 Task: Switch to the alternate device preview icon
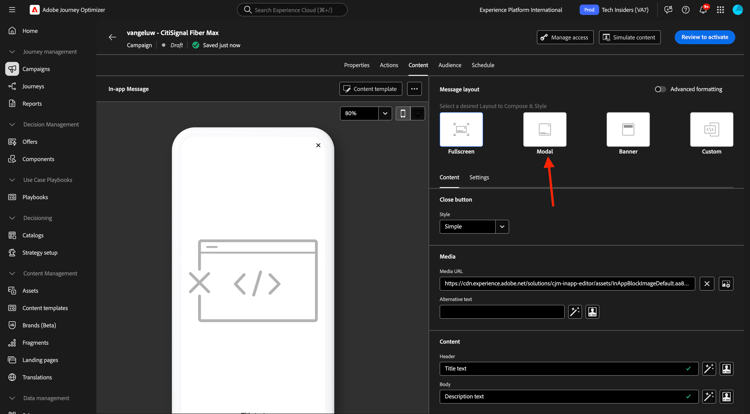[x=418, y=113]
